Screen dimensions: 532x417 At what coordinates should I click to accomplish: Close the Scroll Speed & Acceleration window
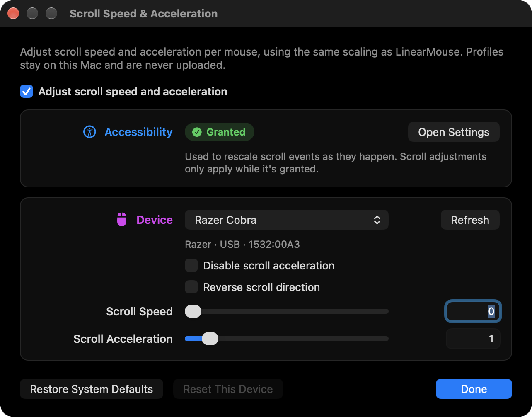[x=13, y=13]
